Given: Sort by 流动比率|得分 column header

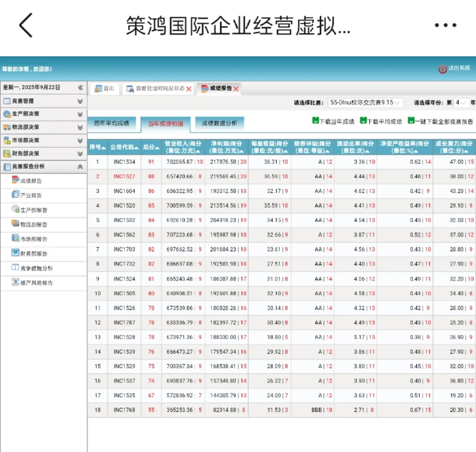Looking at the screenshot, I should click(355, 147).
